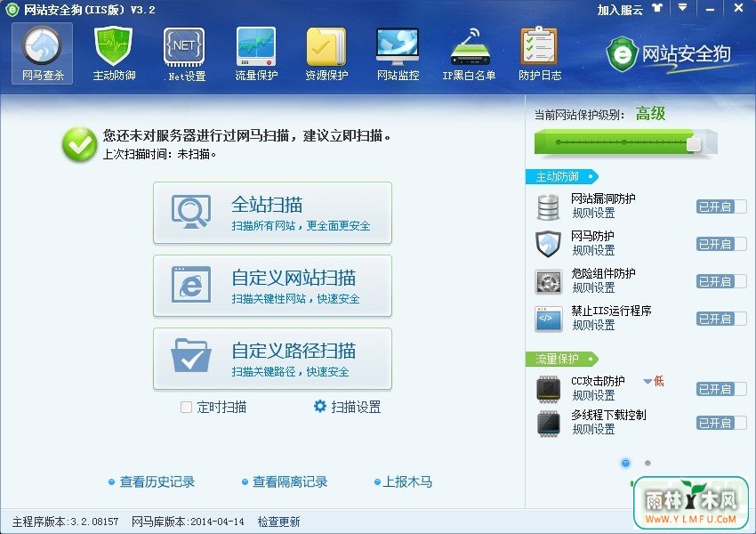Open 查看历史记录 link
Viewport: 756px width, 534px height.
coord(157,481)
